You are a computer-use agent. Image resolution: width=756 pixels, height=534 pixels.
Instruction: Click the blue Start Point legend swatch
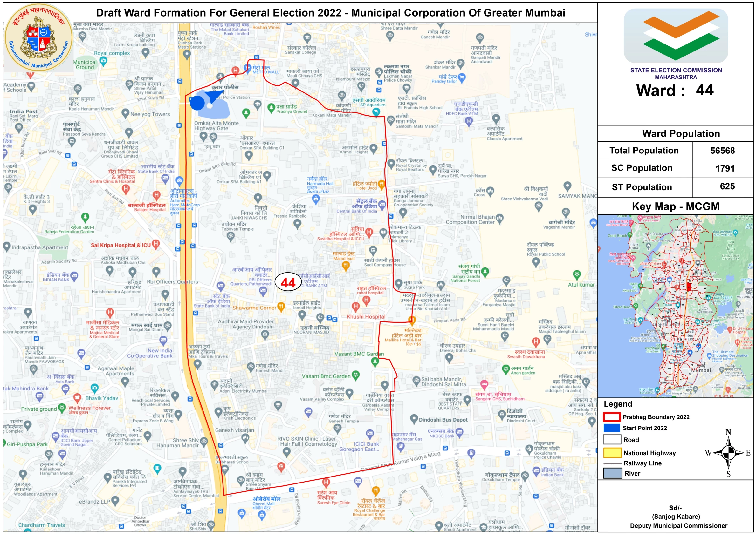point(612,428)
